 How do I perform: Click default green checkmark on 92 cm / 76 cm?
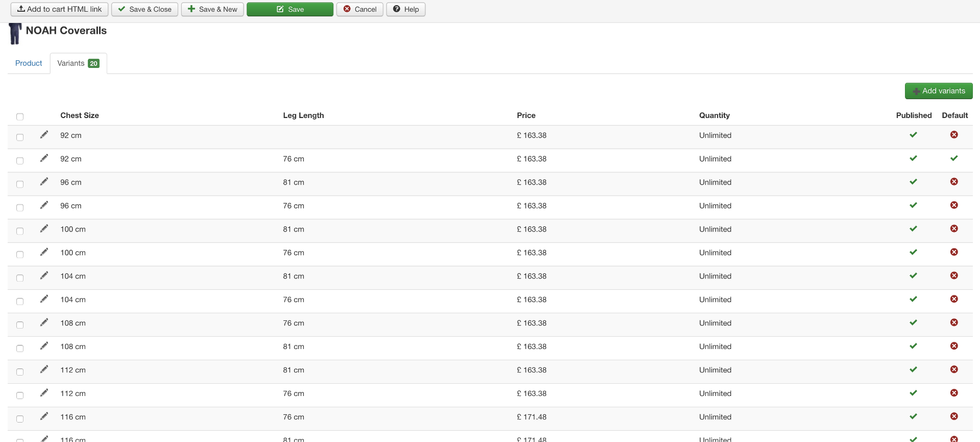click(954, 158)
